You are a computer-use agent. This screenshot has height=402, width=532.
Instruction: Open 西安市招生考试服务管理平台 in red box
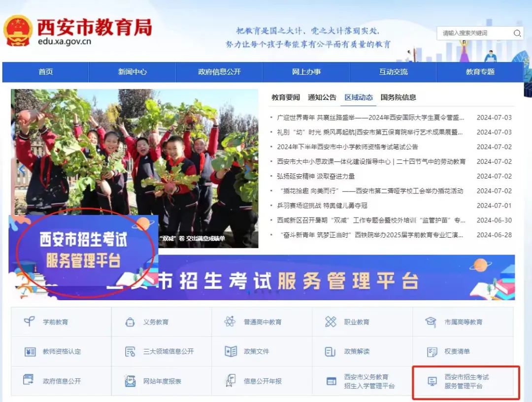pyautogui.click(x=465, y=382)
